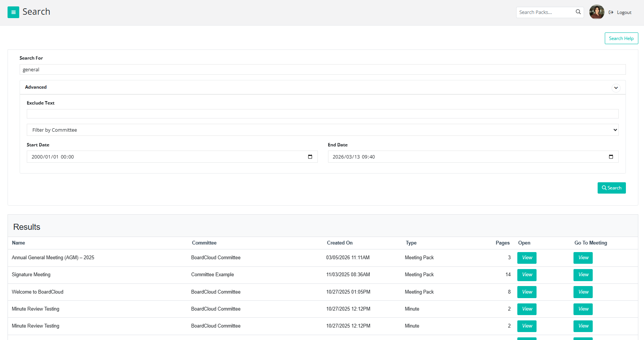Open View for Welcome to BoardCloud
Viewport: 644px width, 340px height.
tap(527, 292)
